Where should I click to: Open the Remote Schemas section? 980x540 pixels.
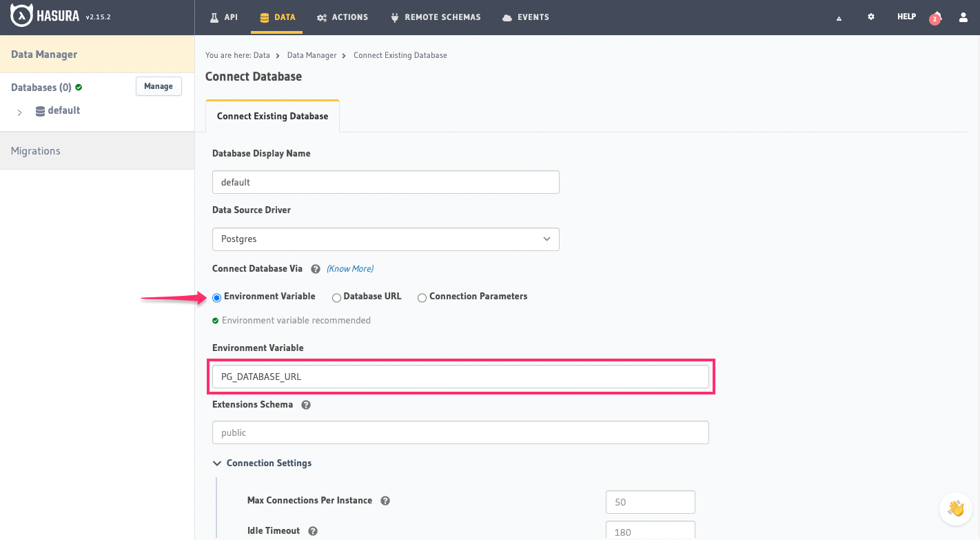coord(394,17)
